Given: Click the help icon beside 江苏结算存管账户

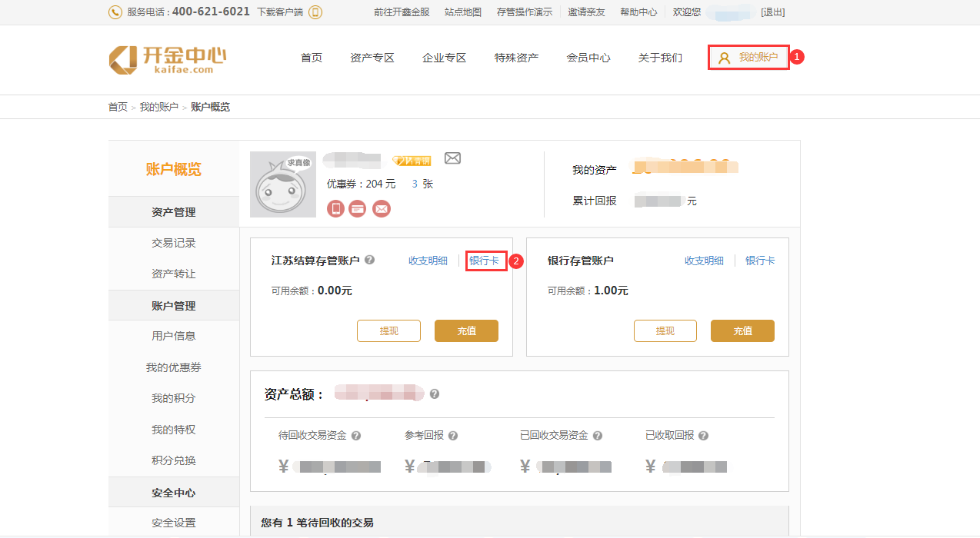Looking at the screenshot, I should [x=370, y=260].
